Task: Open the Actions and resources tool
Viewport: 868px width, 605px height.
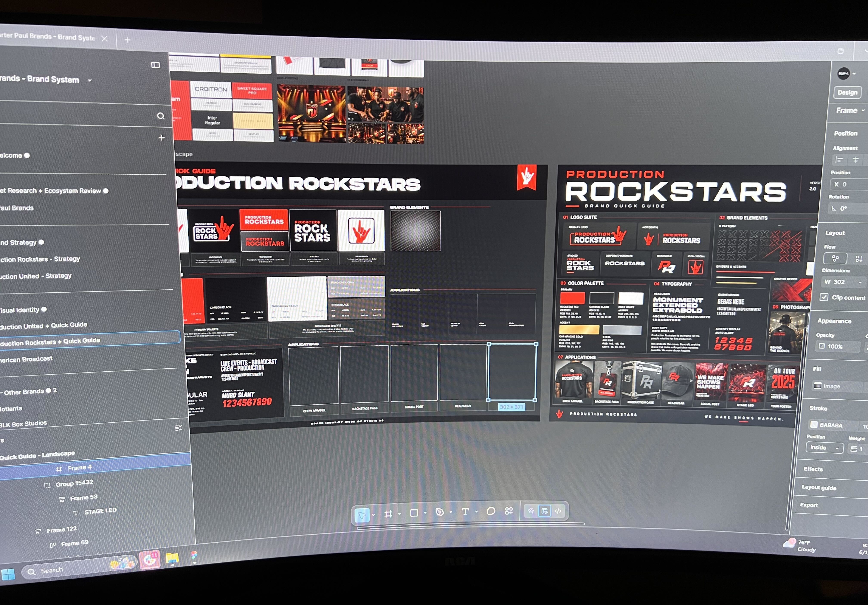Action: pyautogui.click(x=509, y=511)
